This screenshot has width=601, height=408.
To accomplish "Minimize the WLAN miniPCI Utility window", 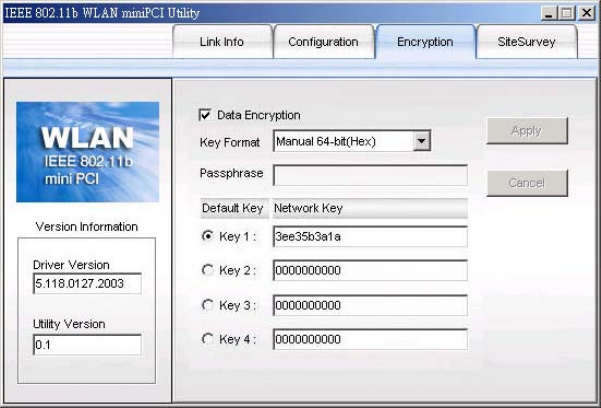I will [x=548, y=13].
